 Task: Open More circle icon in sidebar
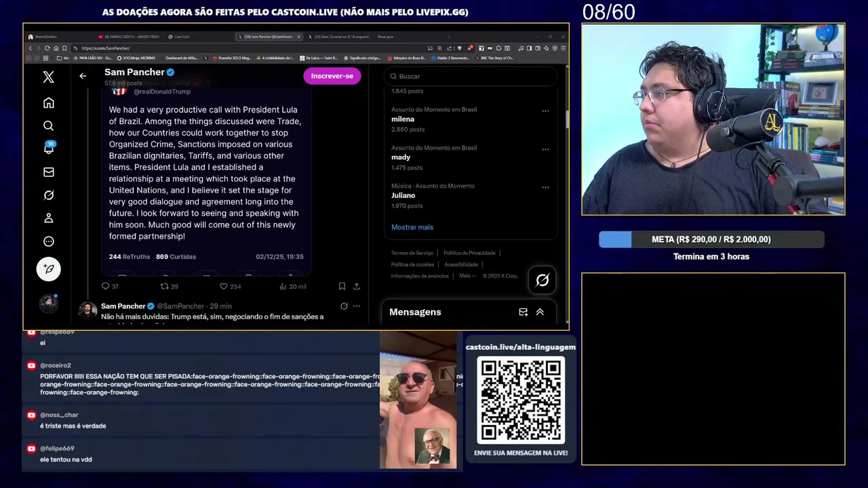[48, 241]
